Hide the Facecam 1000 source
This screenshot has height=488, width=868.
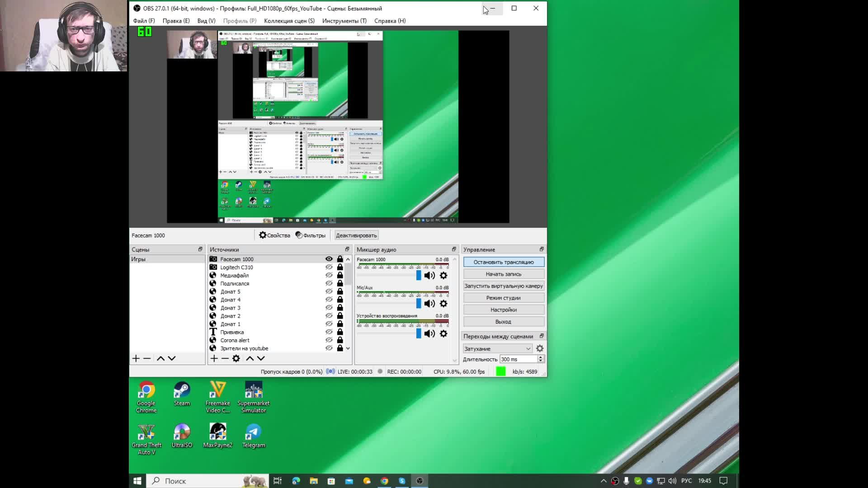pos(329,259)
